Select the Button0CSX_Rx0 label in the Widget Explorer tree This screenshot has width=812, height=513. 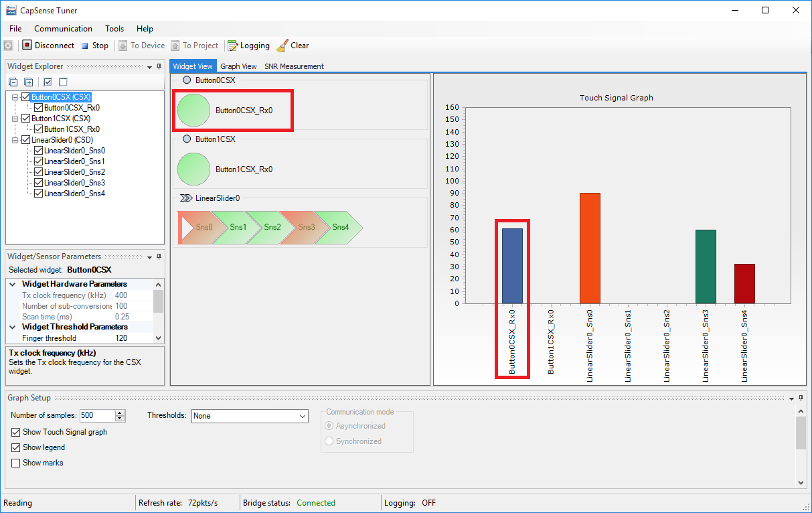pos(72,108)
